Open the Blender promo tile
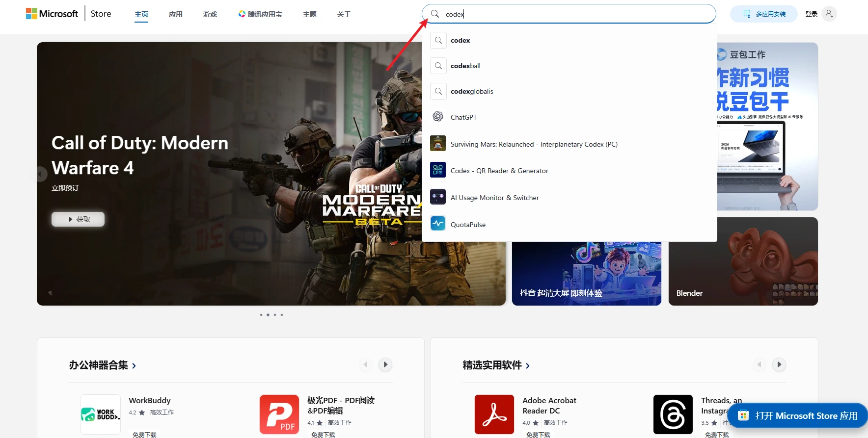868x438 pixels. click(743, 261)
